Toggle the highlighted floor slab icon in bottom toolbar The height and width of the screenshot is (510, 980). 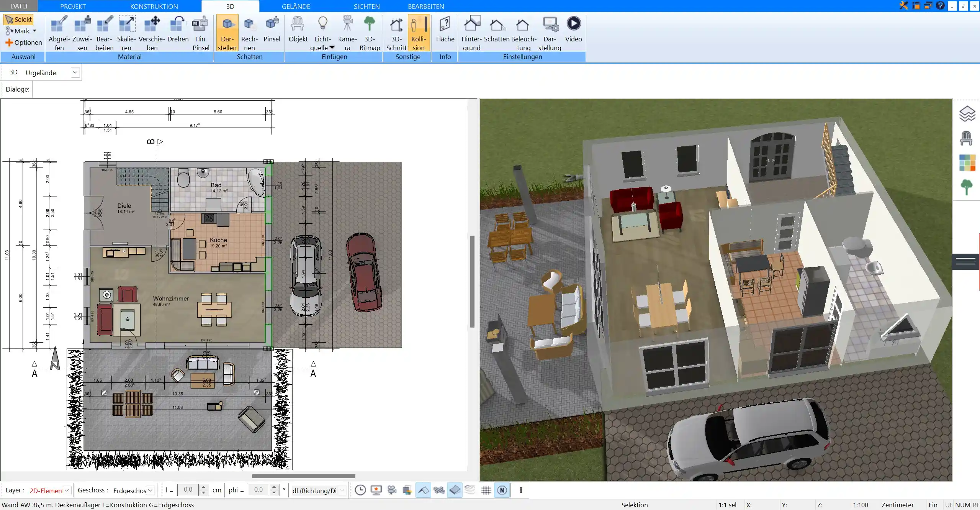[x=455, y=490]
